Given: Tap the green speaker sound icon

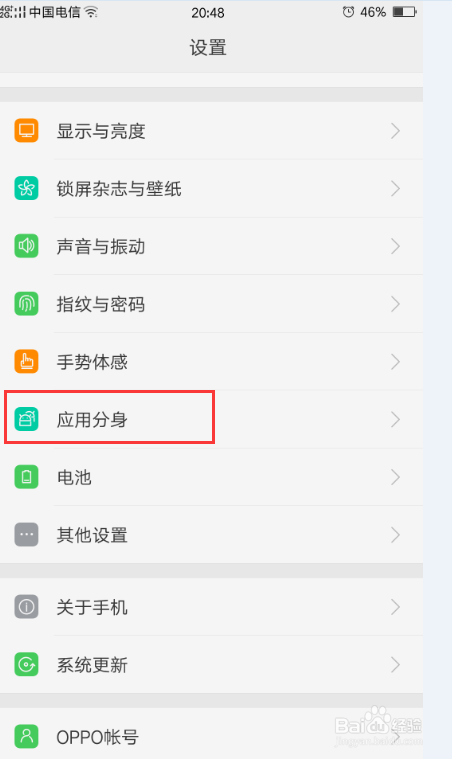Looking at the screenshot, I should pyautogui.click(x=26, y=246).
